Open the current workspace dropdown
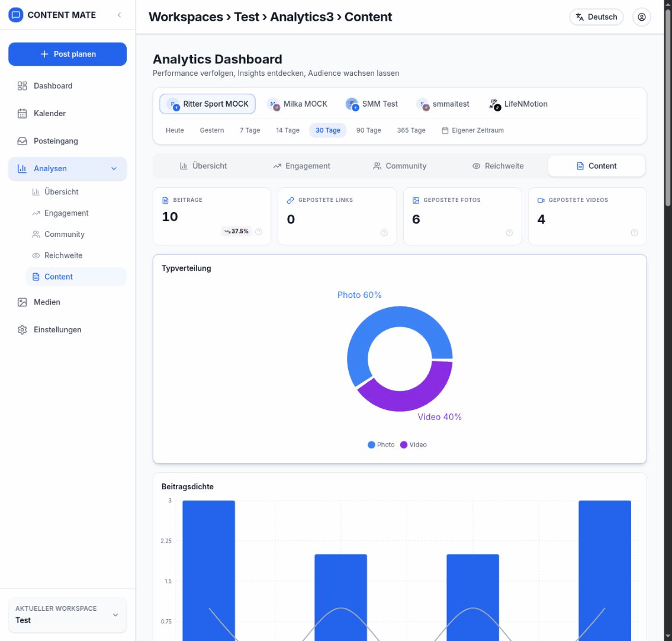This screenshot has width=672, height=641. [67, 615]
